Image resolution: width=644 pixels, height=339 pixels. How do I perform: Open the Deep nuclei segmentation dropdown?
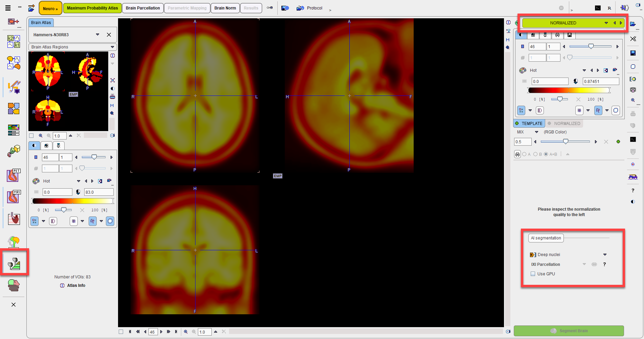click(x=605, y=255)
